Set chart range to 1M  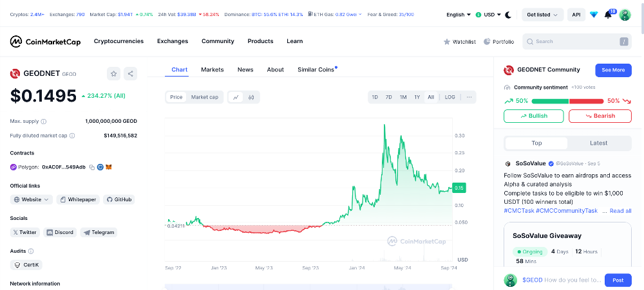coord(403,97)
